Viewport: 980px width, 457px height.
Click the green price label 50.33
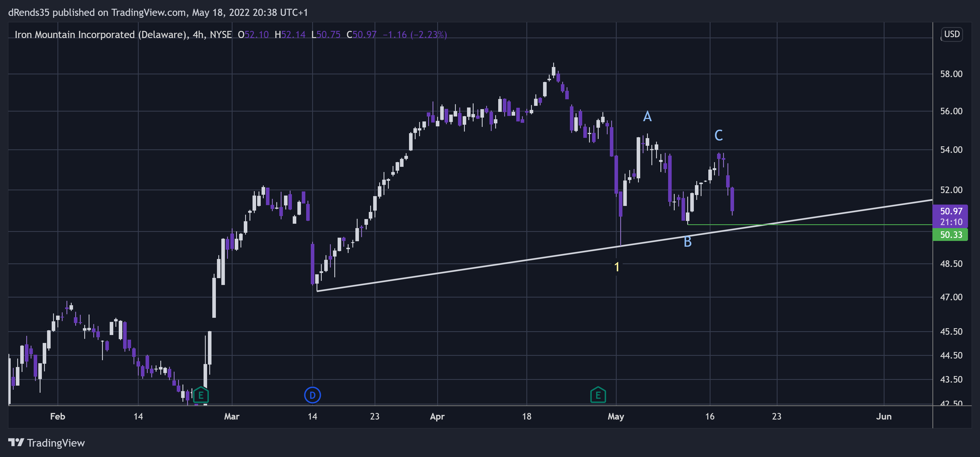click(x=950, y=235)
